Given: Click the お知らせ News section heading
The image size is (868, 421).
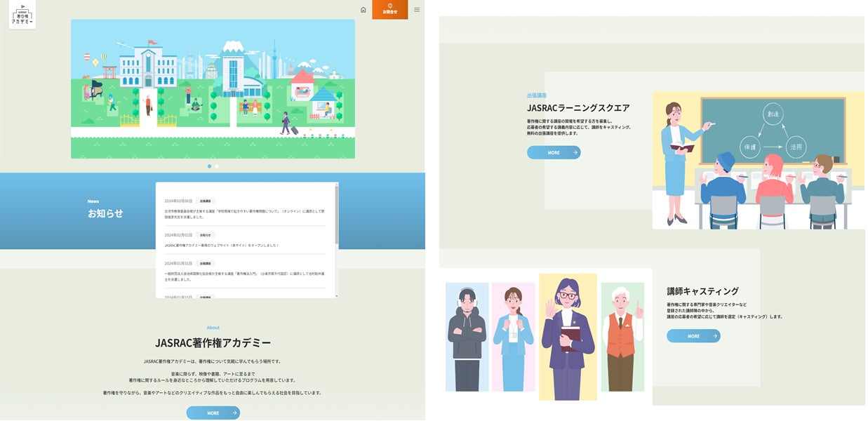Looking at the screenshot, I should click(105, 213).
